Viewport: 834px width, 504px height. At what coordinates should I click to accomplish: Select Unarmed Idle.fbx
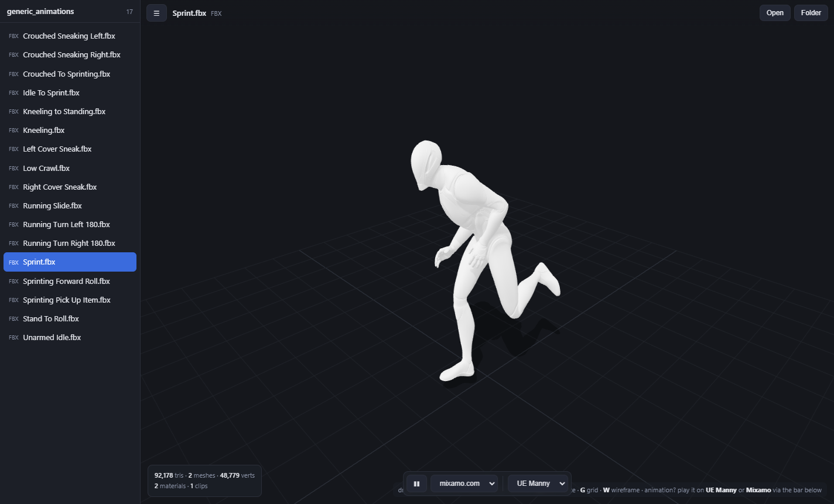[x=70, y=337]
